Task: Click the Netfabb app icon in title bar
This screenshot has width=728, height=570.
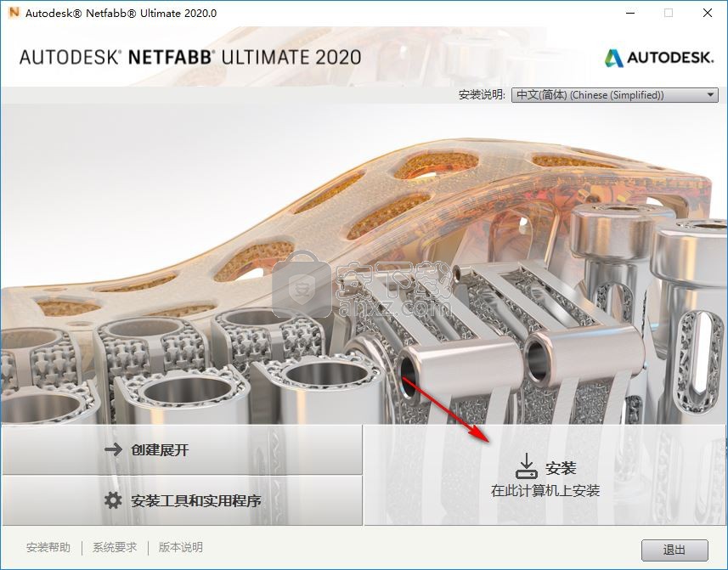Action: click(x=14, y=13)
